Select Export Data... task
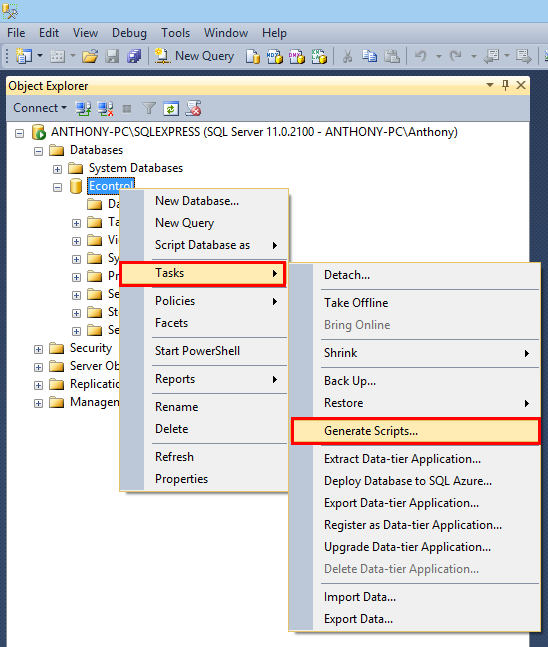Viewport: 548px width, 647px height. click(415, 619)
